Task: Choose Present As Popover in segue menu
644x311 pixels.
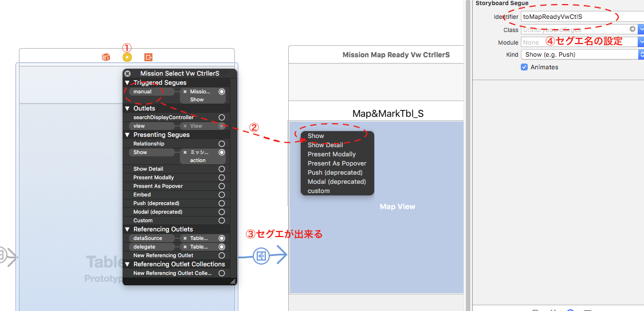Action: [337, 163]
